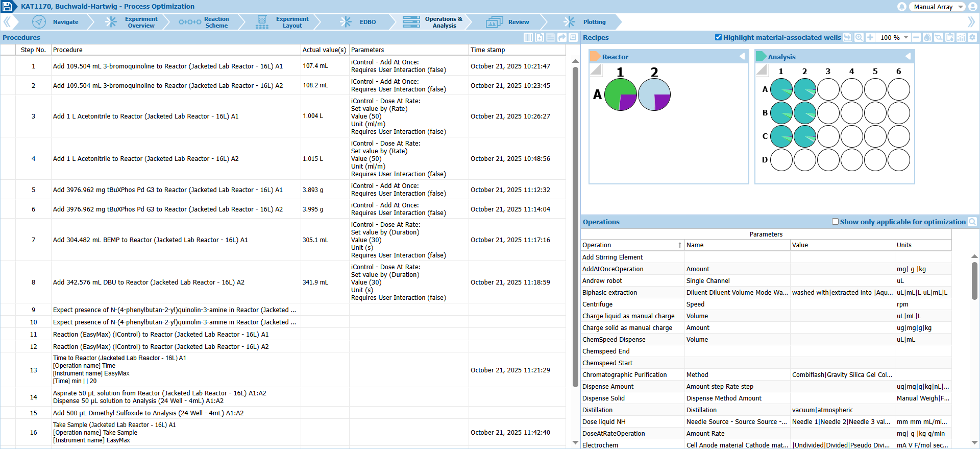This screenshot has width=980, height=449.
Task: Click the droplet icon in Recipes toolbar
Action: pyautogui.click(x=927, y=37)
